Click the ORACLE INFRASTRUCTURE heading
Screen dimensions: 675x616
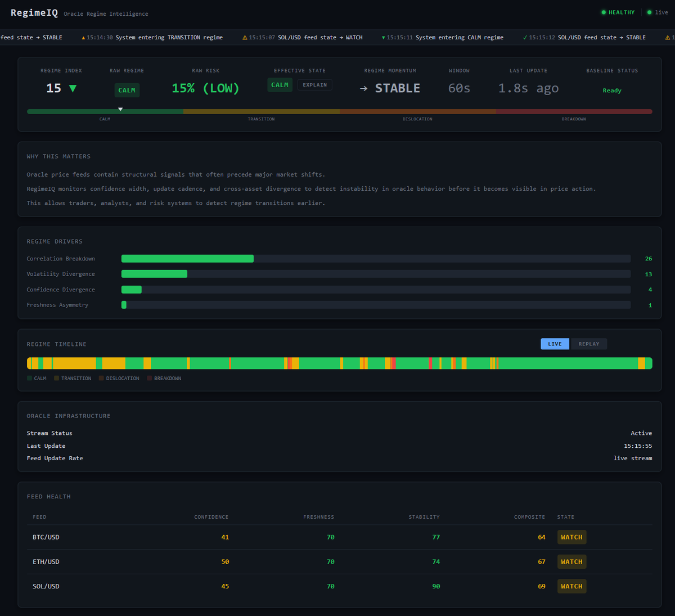(x=69, y=416)
